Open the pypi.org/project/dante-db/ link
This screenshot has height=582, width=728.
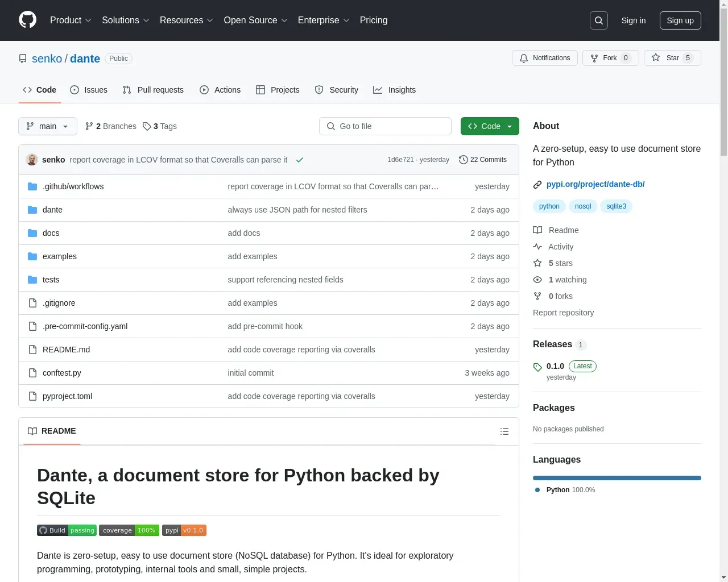(x=595, y=184)
